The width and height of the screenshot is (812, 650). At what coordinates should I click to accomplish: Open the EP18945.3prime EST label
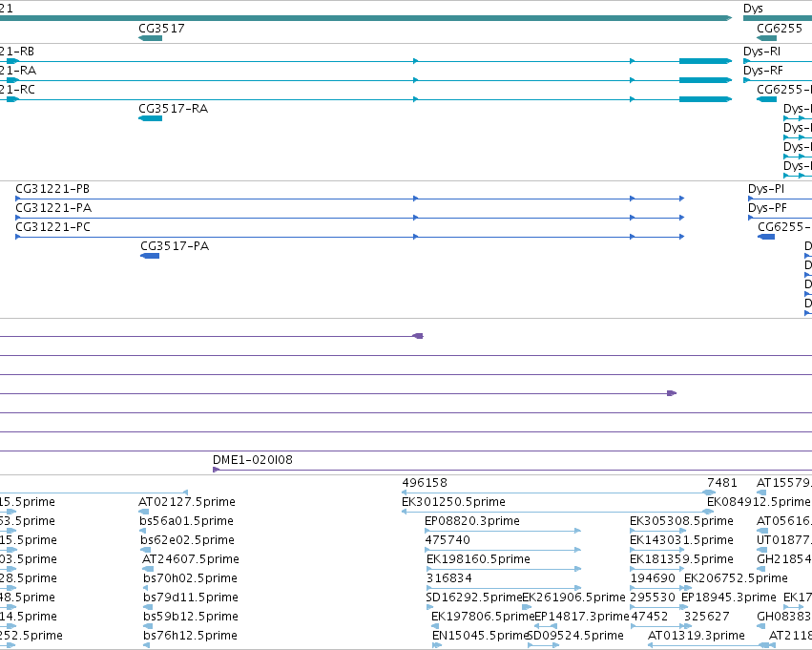pyautogui.click(x=729, y=598)
